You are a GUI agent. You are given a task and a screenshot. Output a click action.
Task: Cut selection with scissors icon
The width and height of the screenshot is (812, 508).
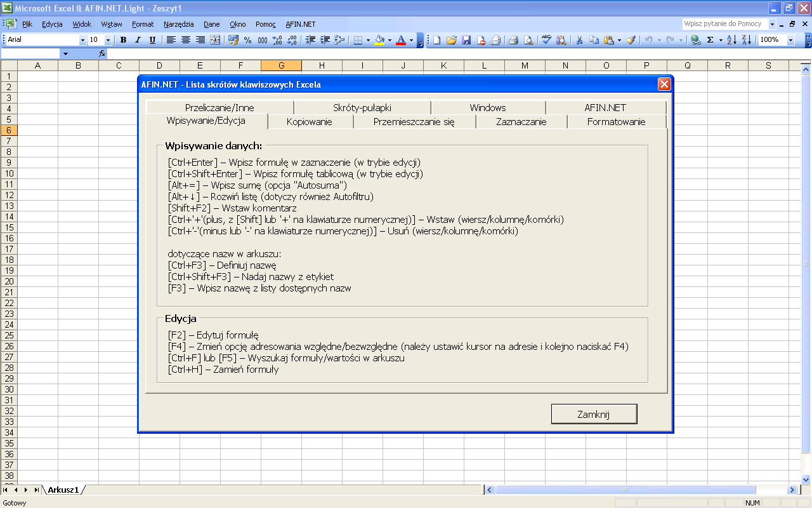pos(579,40)
